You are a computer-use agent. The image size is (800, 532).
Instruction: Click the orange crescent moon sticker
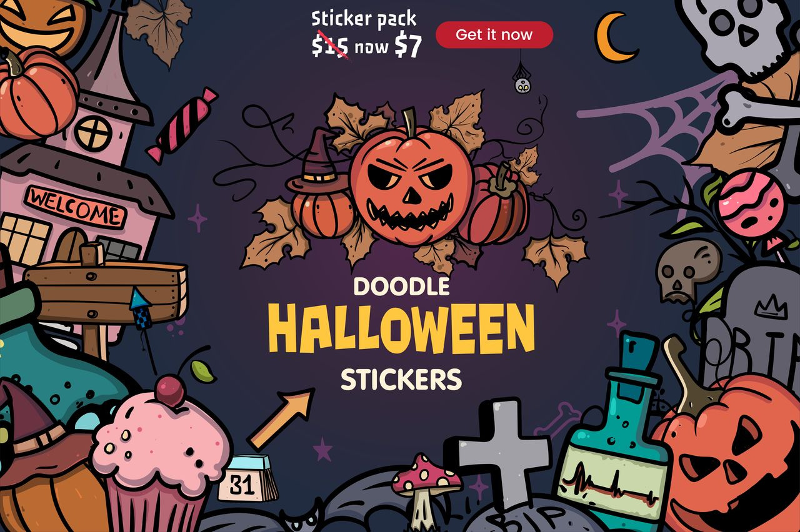[615, 37]
